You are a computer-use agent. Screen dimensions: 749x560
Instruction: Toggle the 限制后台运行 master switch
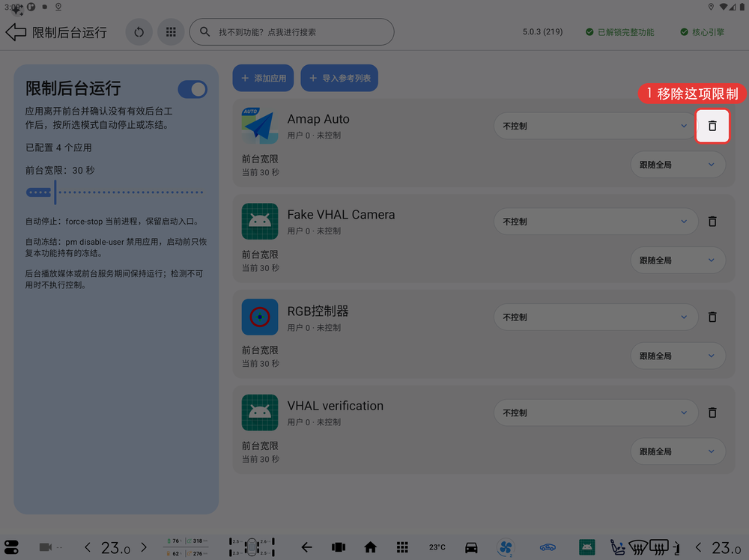click(192, 89)
